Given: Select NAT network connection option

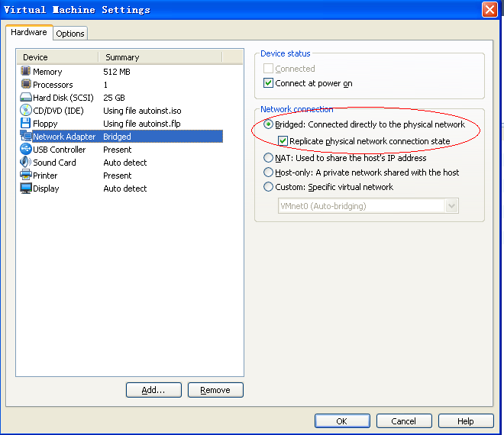Looking at the screenshot, I should 268,158.
